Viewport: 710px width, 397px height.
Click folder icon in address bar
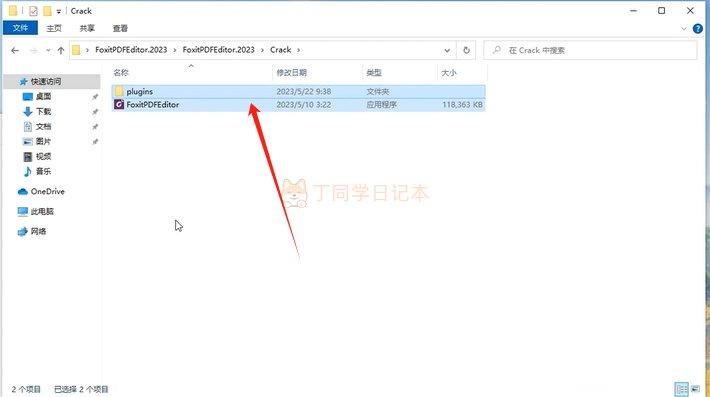[77, 50]
